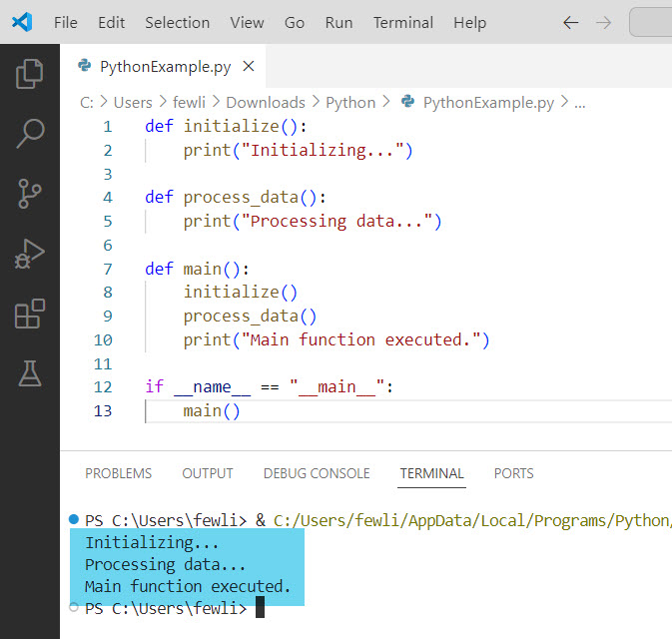Go back with the left arrow

[x=570, y=23]
